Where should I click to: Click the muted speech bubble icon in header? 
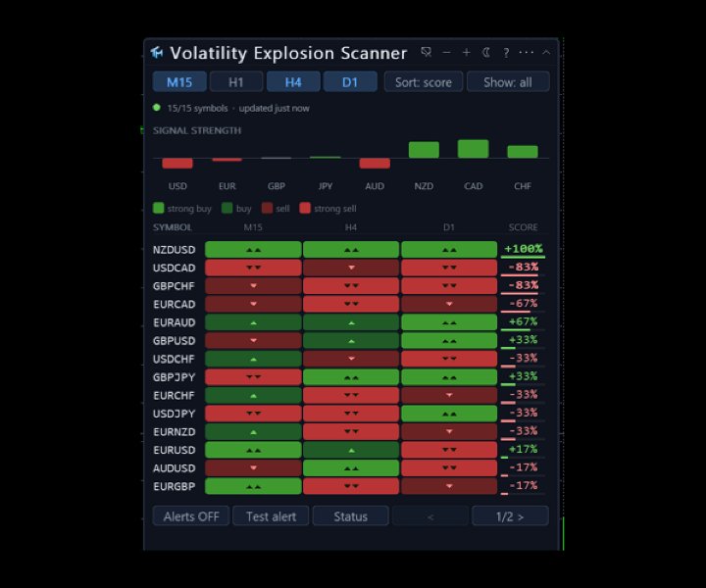426,52
